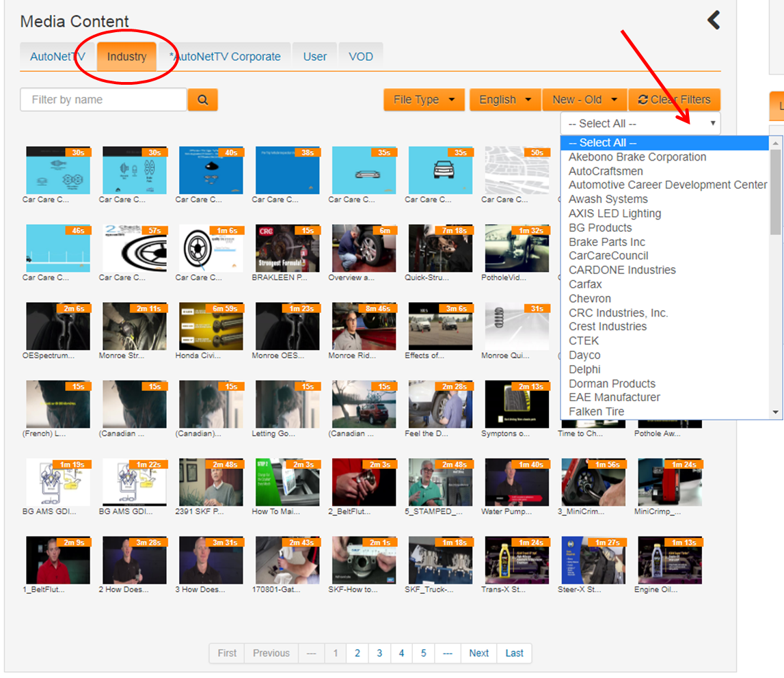Click the Clear Filters button
The width and height of the screenshot is (784, 678).
tap(674, 100)
